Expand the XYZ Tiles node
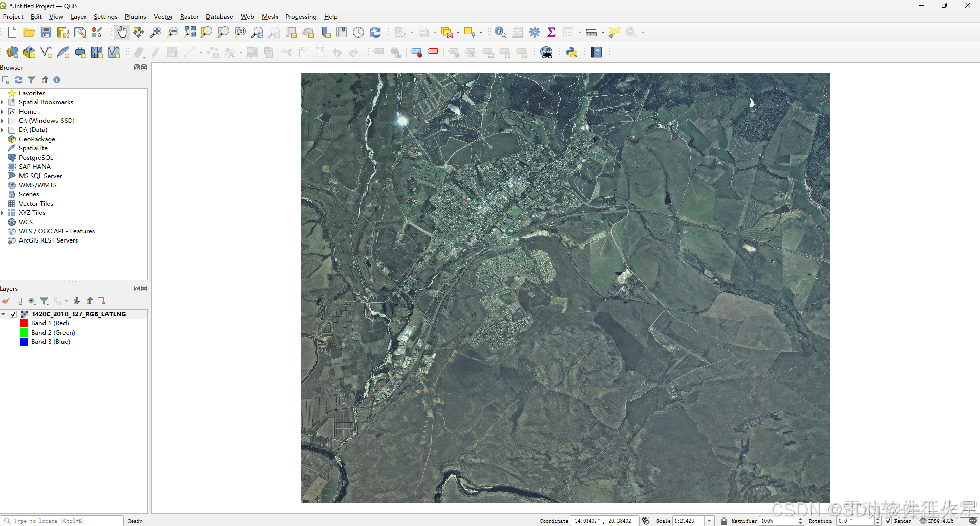Screen dimensions: 980x526 (2, 213)
